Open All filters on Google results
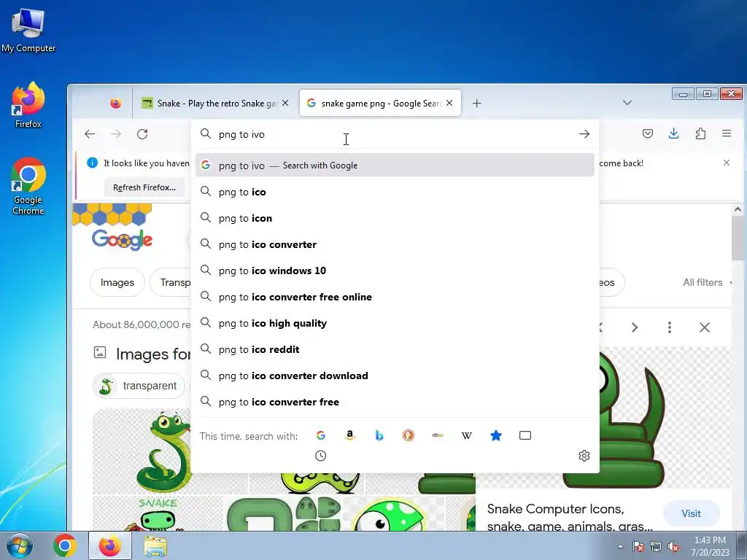747x560 pixels. [x=706, y=282]
